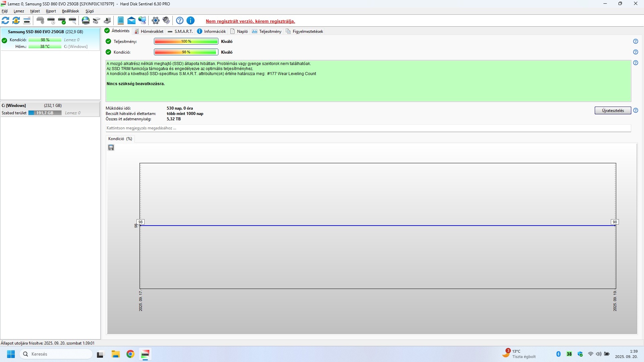Save the chart with the floppy disk icon
The image size is (644, 362).
click(111, 148)
